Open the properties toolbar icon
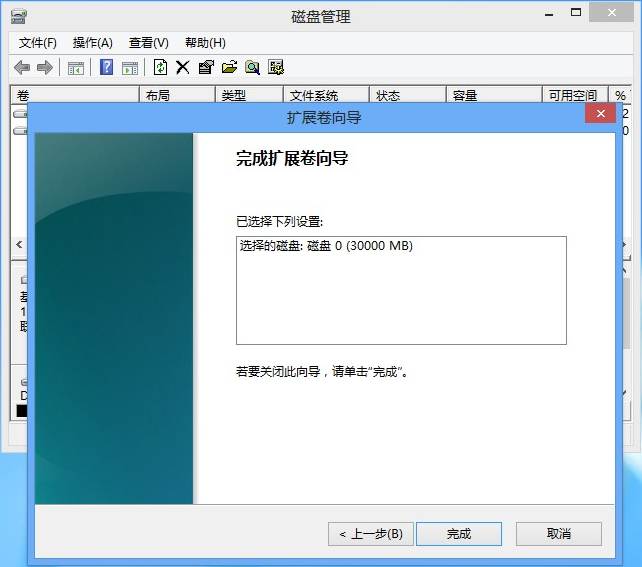Screen dimensions: 642x567 pyautogui.click(x=206, y=67)
